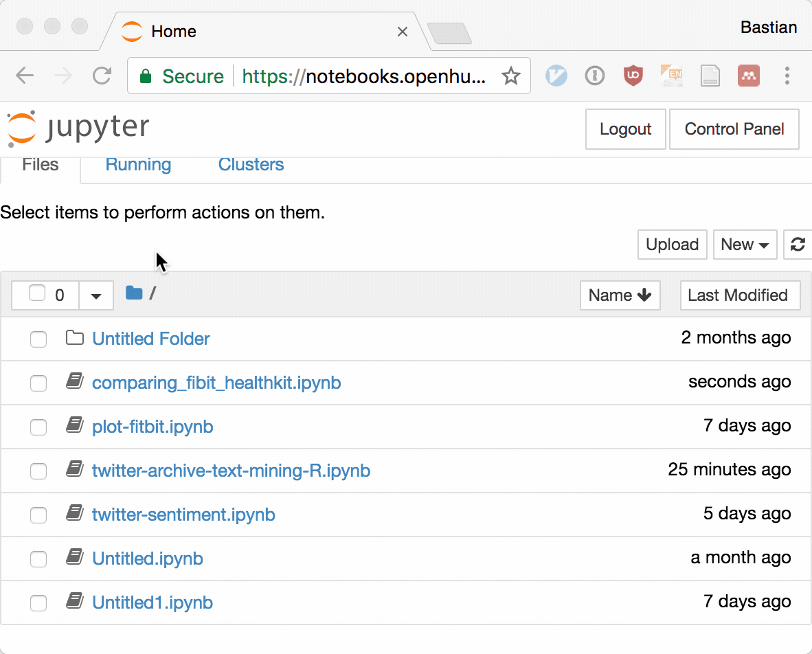The image size is (812, 654).
Task: Bookmark page with the star icon
Action: coord(510,76)
